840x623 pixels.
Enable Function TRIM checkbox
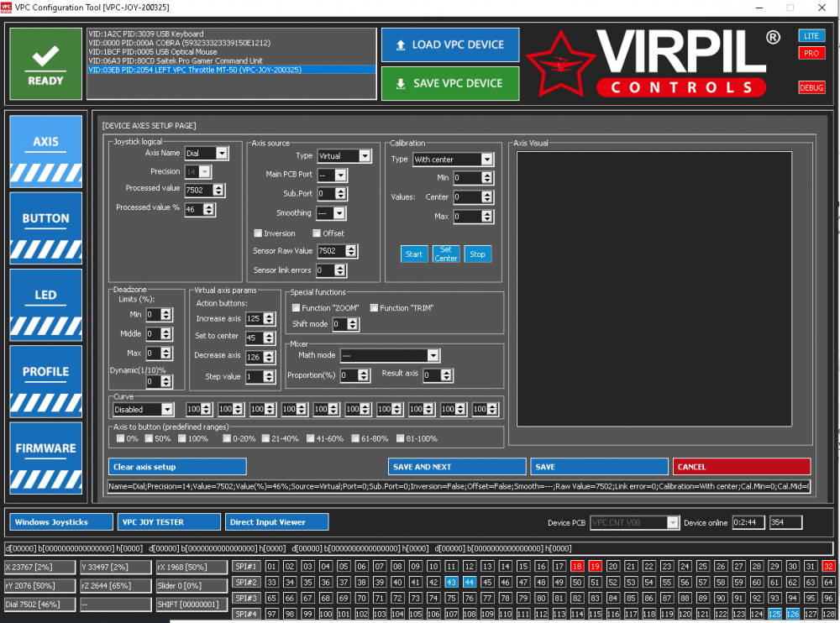pyautogui.click(x=374, y=308)
